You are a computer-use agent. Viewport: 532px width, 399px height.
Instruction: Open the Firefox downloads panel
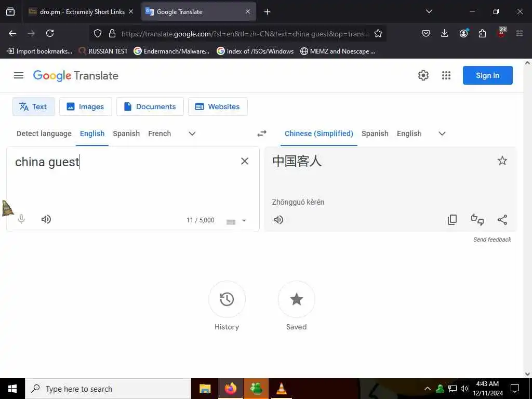tap(445, 33)
